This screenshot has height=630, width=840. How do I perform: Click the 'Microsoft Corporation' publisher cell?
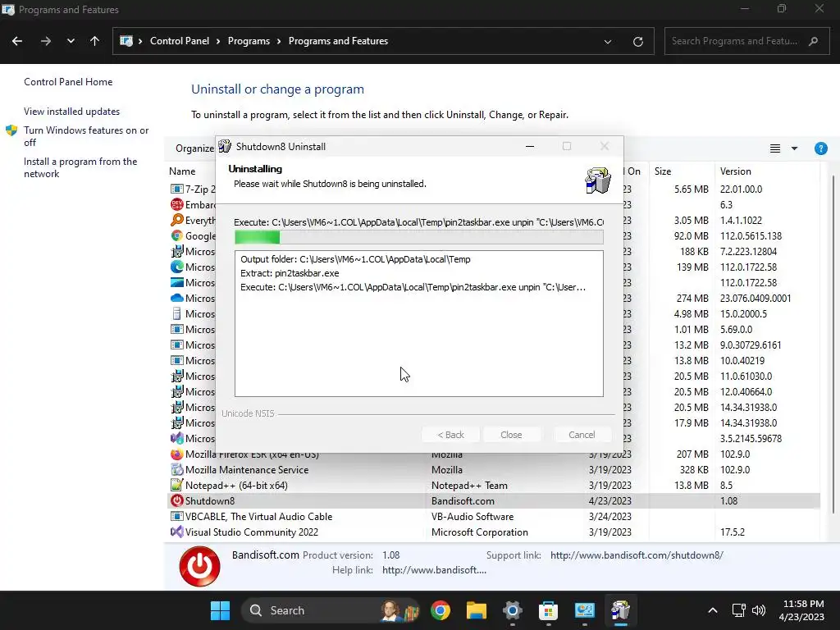[x=479, y=532]
